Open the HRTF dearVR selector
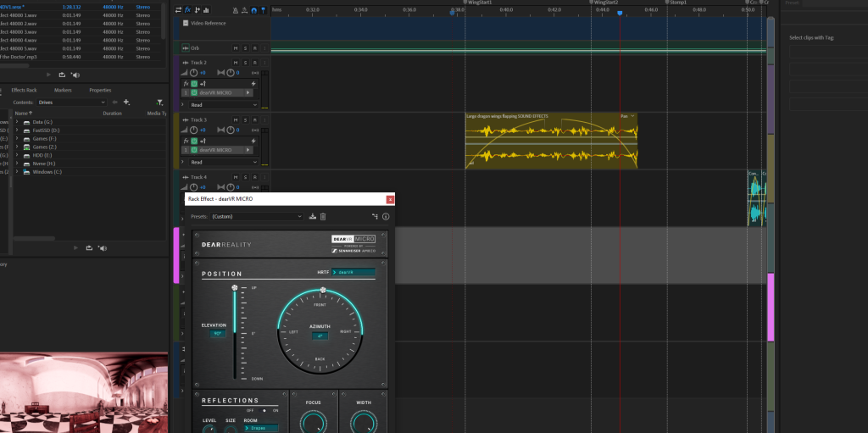 (353, 272)
